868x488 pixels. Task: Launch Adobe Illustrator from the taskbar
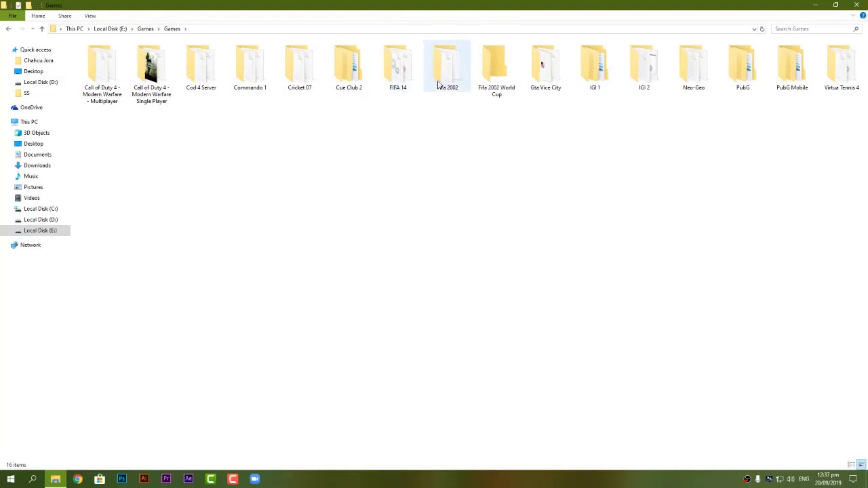[x=144, y=479]
